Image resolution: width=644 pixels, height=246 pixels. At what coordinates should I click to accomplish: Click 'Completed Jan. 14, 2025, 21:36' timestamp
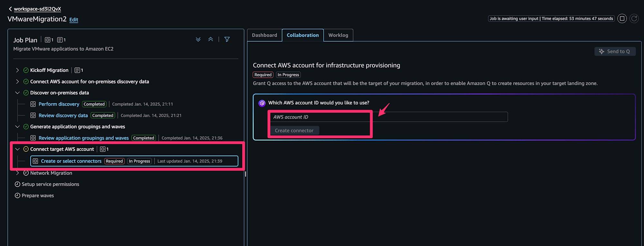(x=192, y=138)
